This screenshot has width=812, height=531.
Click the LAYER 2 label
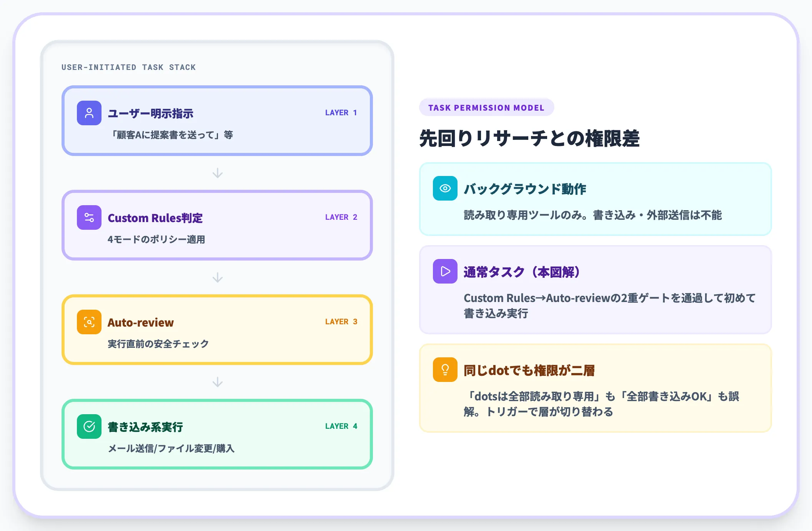tap(341, 217)
